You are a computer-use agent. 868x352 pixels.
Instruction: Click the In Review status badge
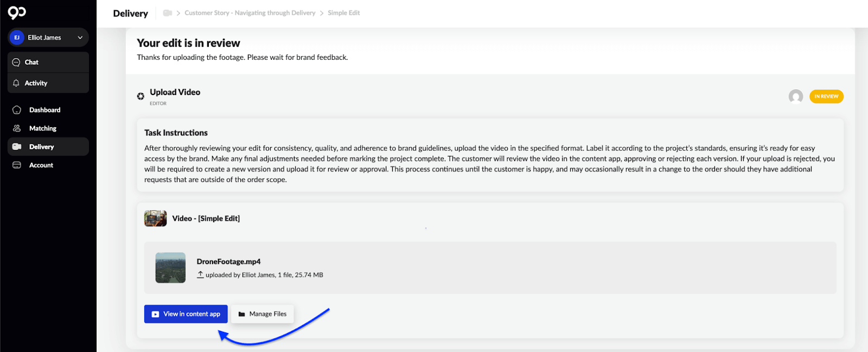[826, 96]
